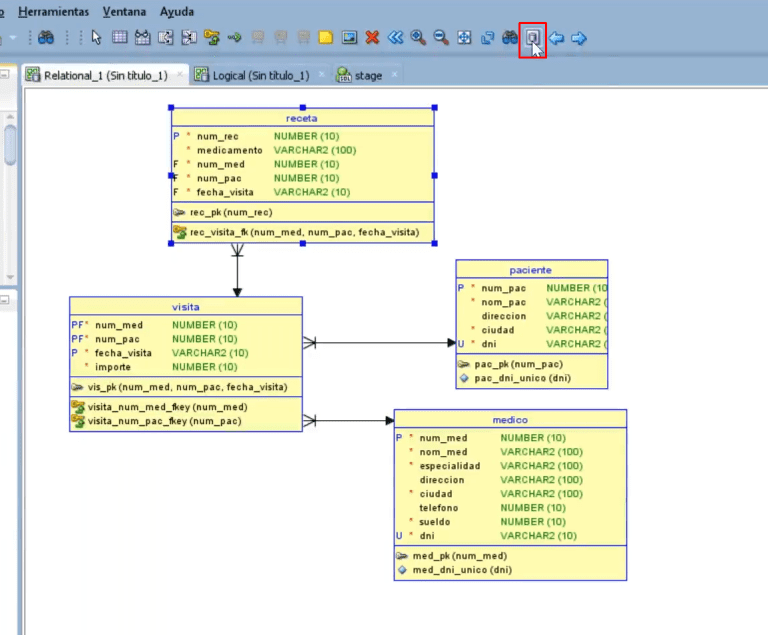
Task: Select relation line from visita to paciente
Action: point(381,342)
